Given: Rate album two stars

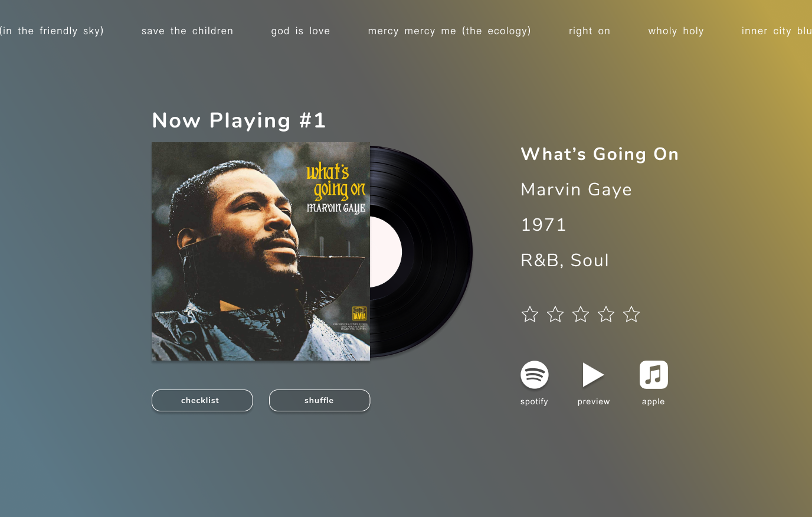Looking at the screenshot, I should click(555, 314).
